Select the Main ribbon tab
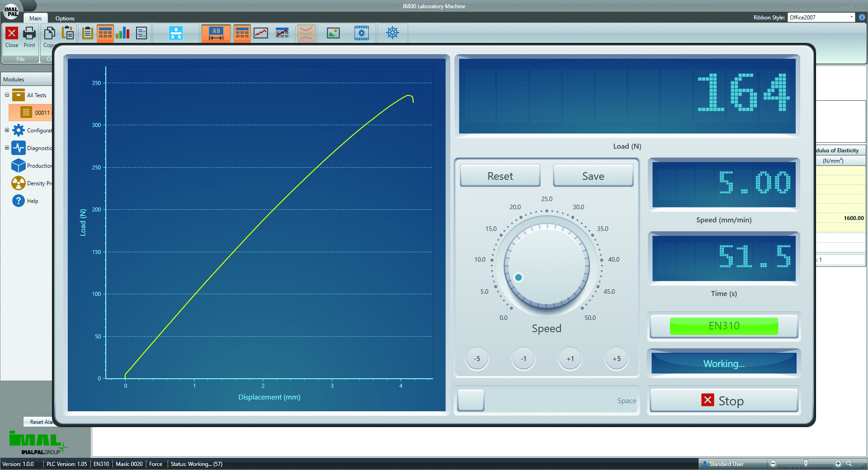Image resolution: width=868 pixels, height=470 pixels. click(35, 19)
